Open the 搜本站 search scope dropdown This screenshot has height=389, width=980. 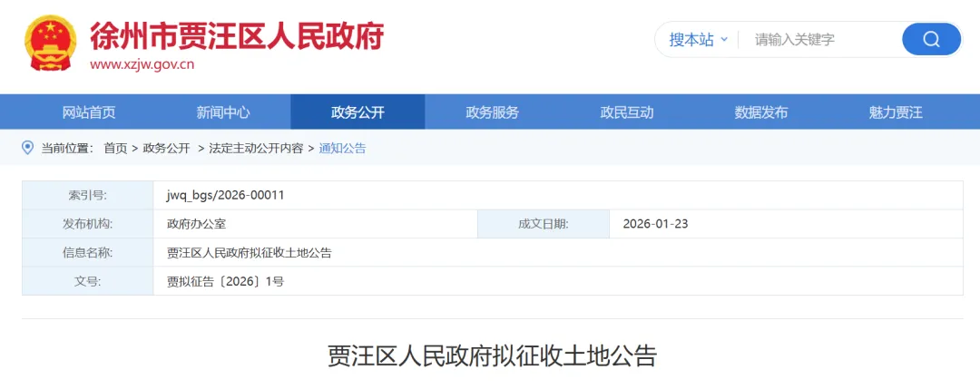click(698, 39)
